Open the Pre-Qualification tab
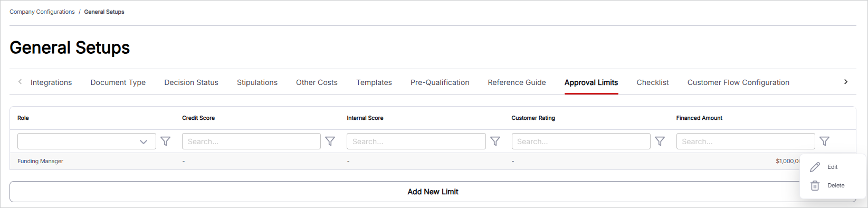 pos(440,82)
